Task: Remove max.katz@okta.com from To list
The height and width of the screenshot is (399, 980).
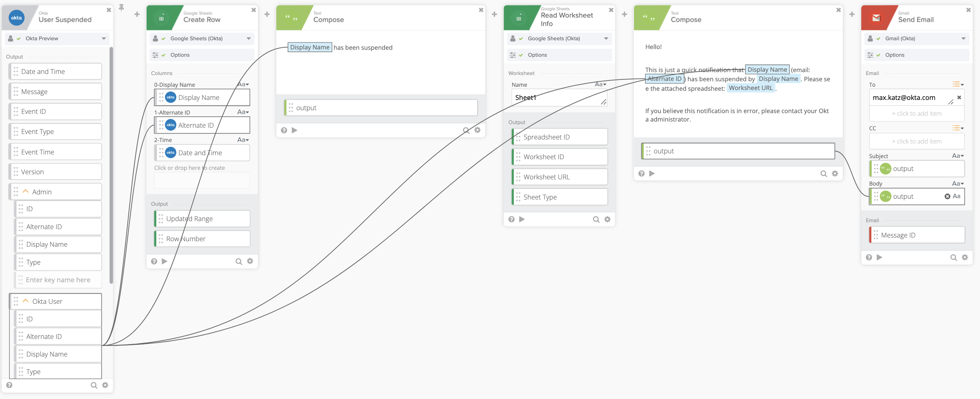Action: [x=959, y=98]
